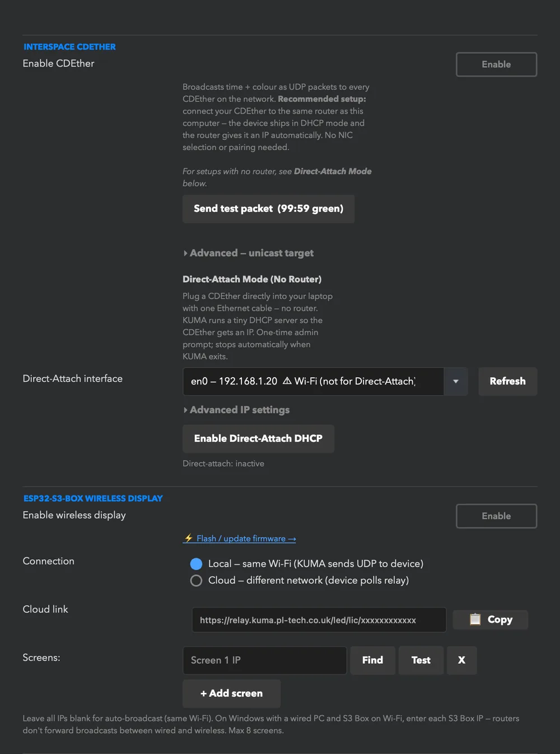The image size is (560, 754).
Task: Click the clipboard icon beside Copy
Action: pyautogui.click(x=475, y=620)
